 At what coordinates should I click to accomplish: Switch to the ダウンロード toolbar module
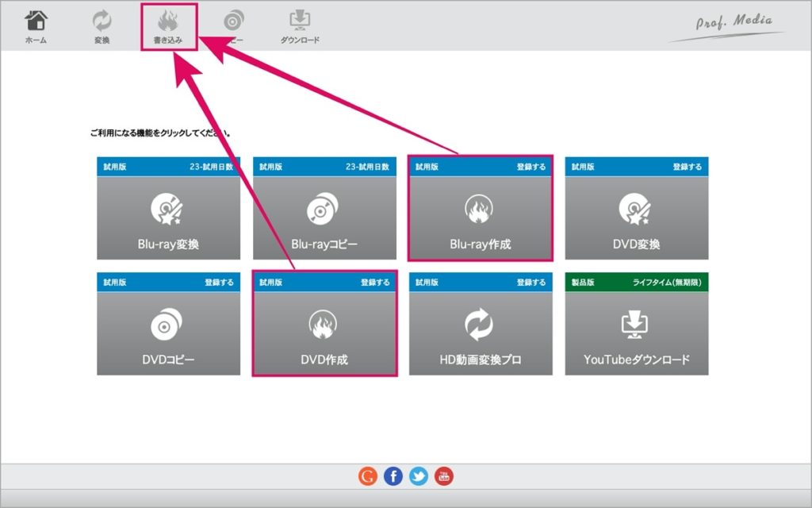pyautogui.click(x=300, y=26)
